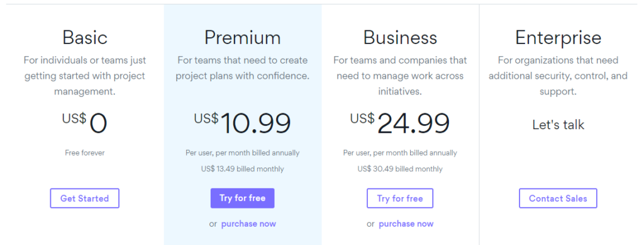Click the US$ 30.49 billed monthly note
The width and height of the screenshot is (644, 245).
click(x=400, y=169)
